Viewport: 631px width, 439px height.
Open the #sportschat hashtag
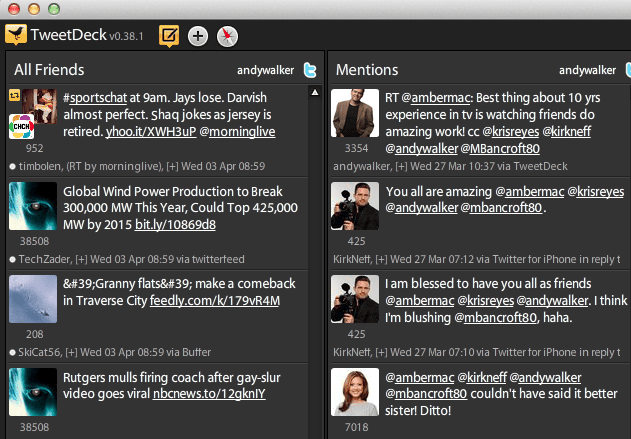pos(95,98)
